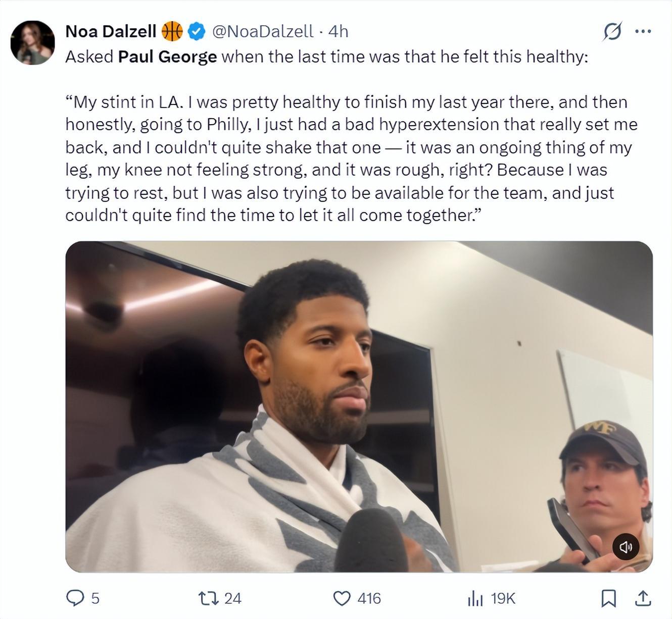
Task: Play the Paul George interview video
Action: (359, 406)
